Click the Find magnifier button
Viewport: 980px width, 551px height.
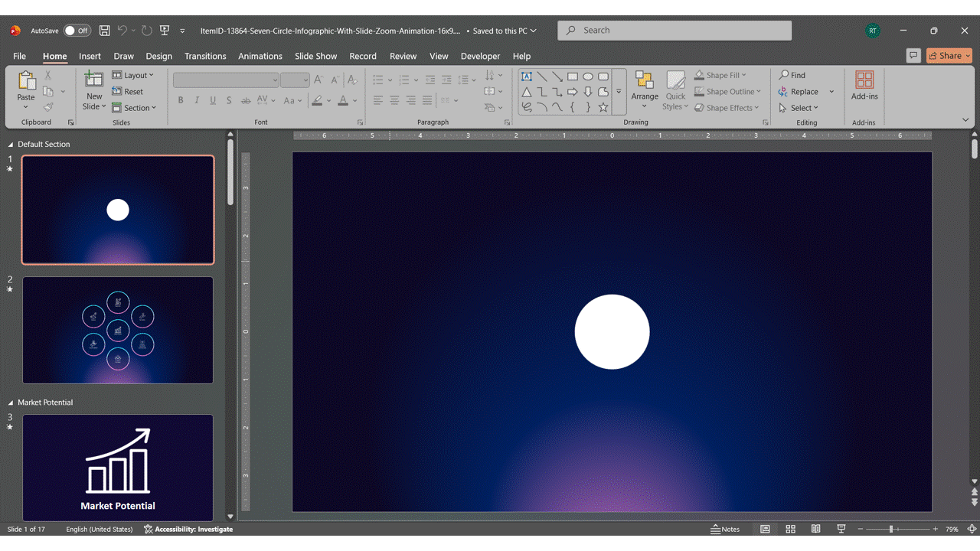click(792, 75)
